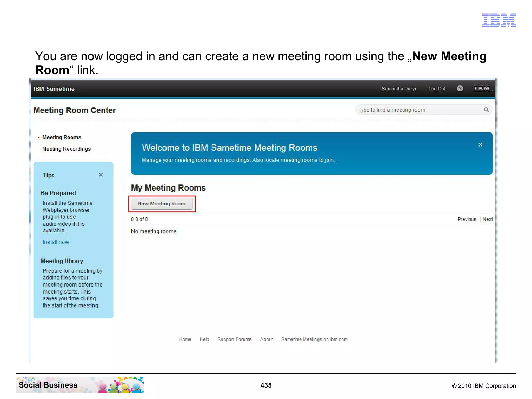Click the Meeting Room Center heading

[x=75, y=110]
